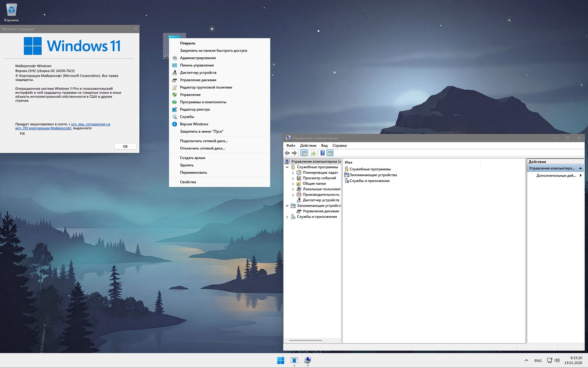Open the Действие menu
Viewport: 588px width, 368px height.
pyautogui.click(x=308, y=146)
